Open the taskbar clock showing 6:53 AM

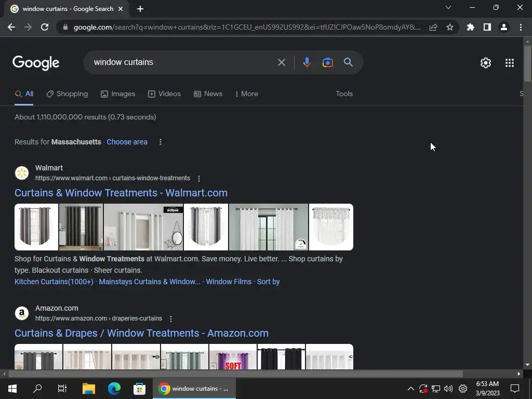[x=487, y=389]
